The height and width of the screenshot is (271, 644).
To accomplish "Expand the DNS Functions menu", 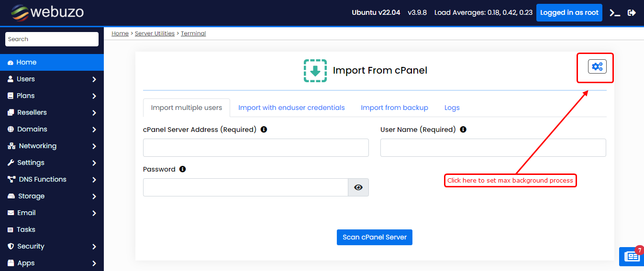I will [52, 179].
